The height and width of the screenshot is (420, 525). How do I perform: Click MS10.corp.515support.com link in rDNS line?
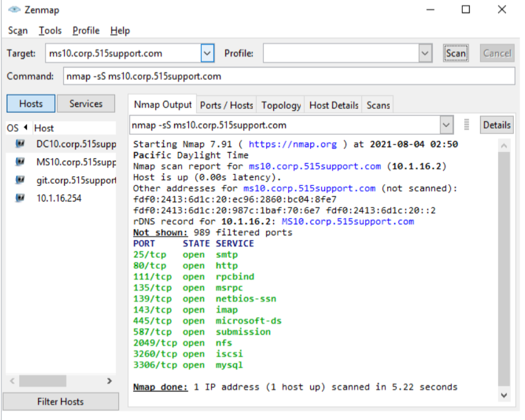(x=348, y=222)
